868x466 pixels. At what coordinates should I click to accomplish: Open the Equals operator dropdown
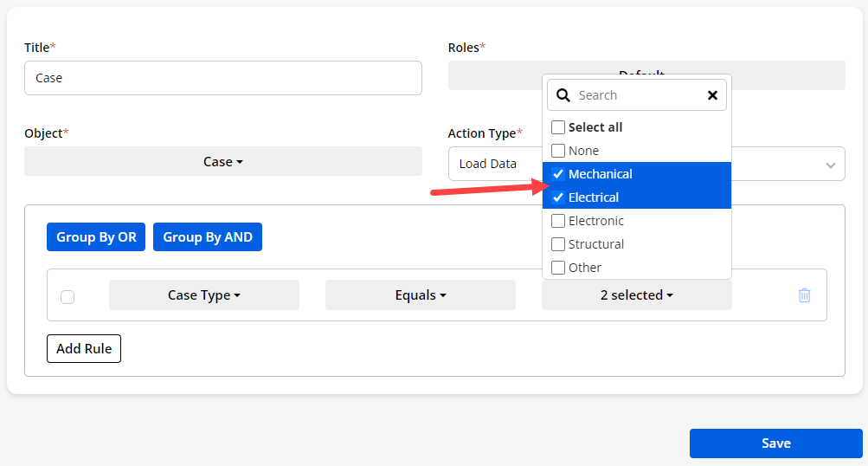click(420, 295)
